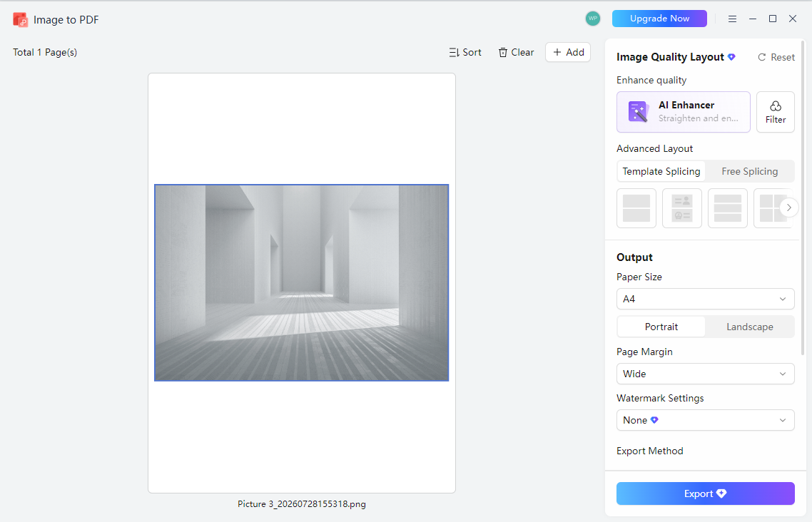Screen dimensions: 812x522
Task: Open the hamburger menu in title bar
Action: point(732,19)
